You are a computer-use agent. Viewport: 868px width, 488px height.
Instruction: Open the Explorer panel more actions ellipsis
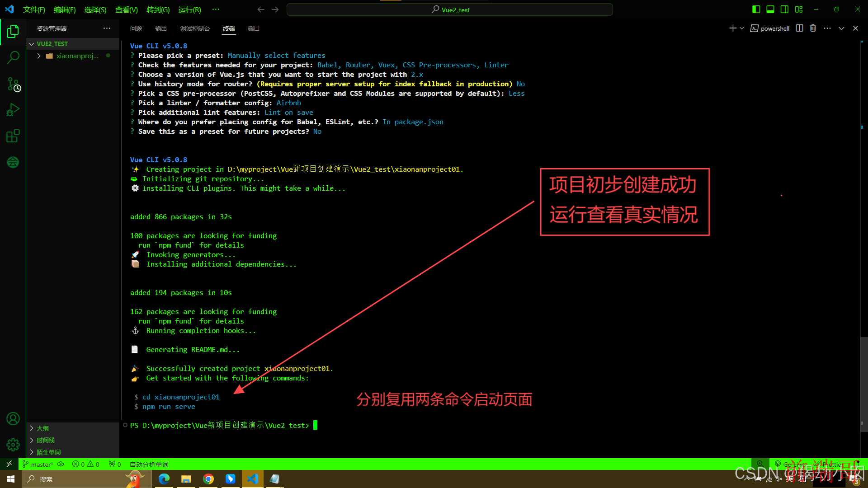pos(107,28)
